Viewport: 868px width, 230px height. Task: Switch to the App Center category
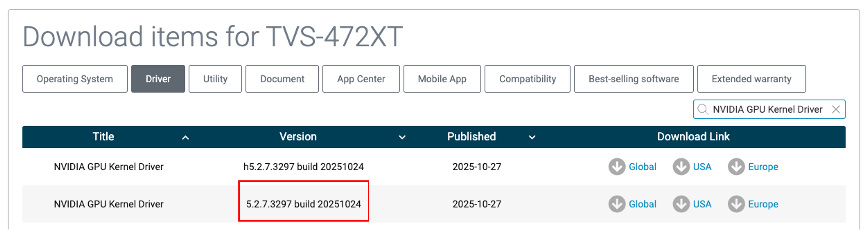360,79
